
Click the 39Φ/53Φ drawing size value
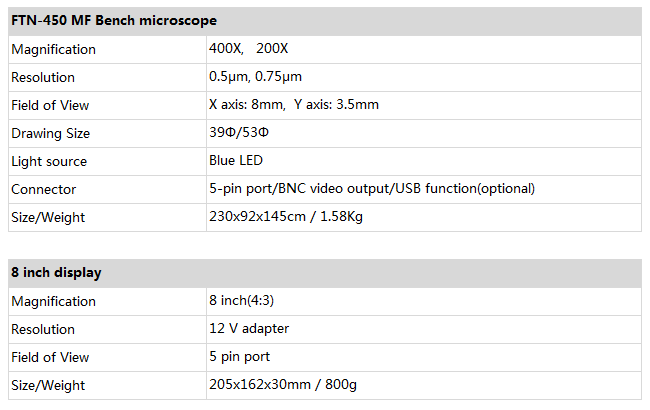click(x=239, y=133)
